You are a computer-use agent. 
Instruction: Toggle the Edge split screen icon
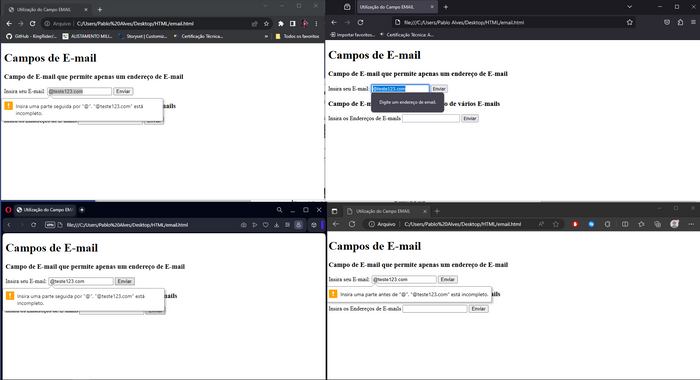[x=625, y=224]
